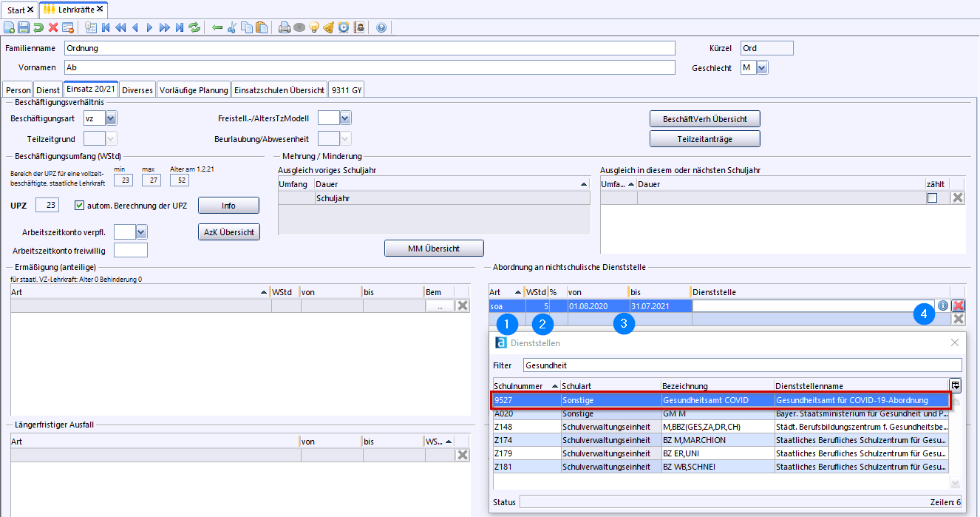
Task: Open the Vorläufige Planung tab
Action: [x=194, y=90]
